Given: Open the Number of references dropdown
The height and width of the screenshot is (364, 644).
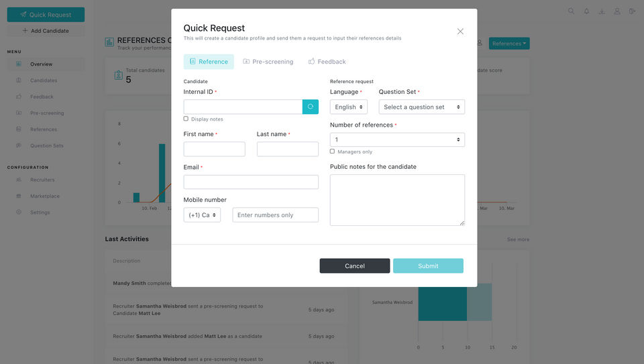Looking at the screenshot, I should coord(397,139).
